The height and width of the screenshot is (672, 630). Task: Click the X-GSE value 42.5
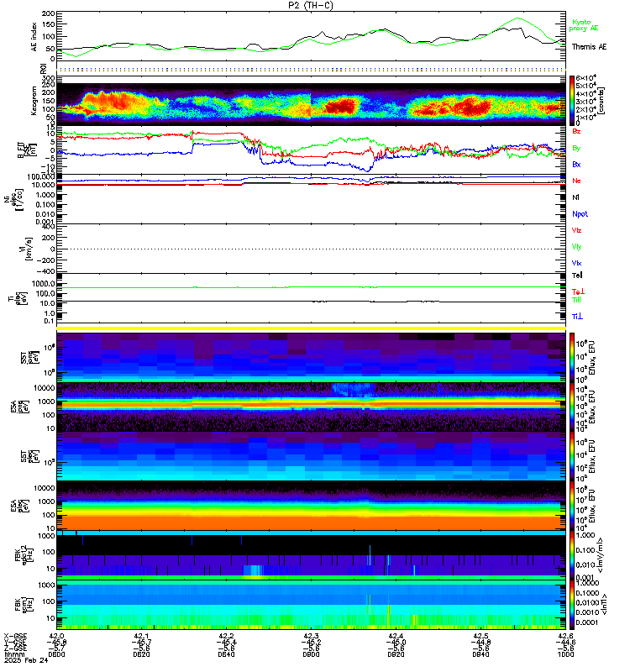click(480, 636)
